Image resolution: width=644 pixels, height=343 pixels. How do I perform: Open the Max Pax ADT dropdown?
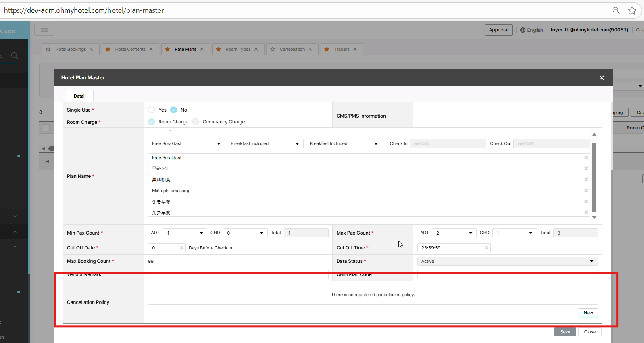[454, 233]
